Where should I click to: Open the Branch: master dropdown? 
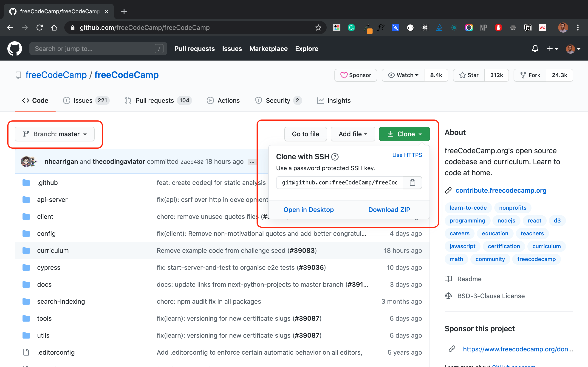pyautogui.click(x=54, y=134)
